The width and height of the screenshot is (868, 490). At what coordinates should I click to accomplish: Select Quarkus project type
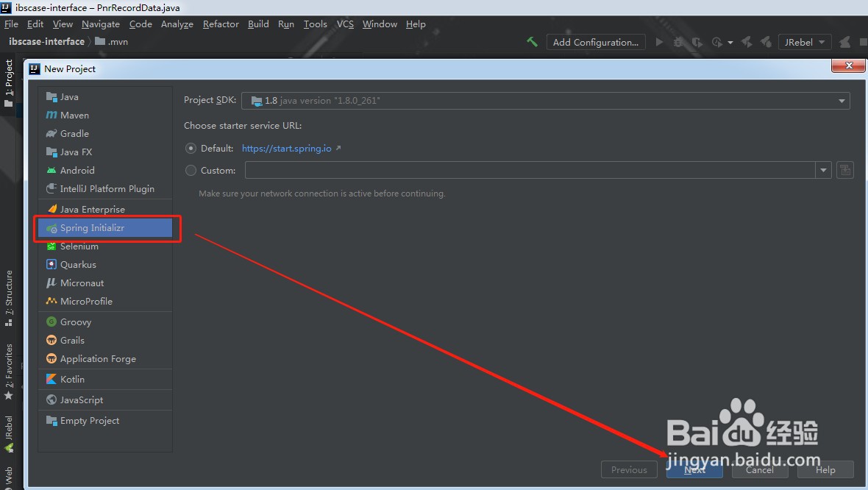[105, 265]
